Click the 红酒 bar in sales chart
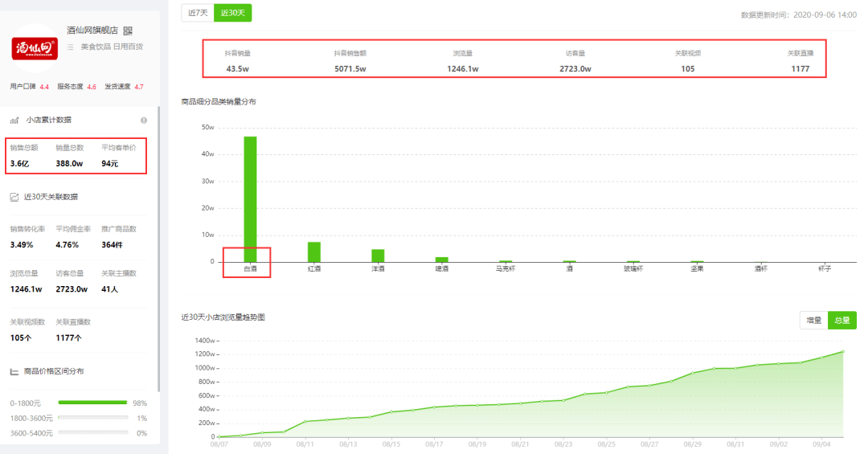This screenshot has height=454, width=868. [314, 252]
